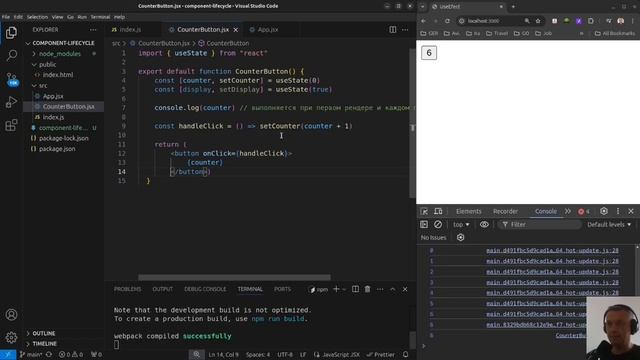Open the top context dropdown in console

(461, 224)
